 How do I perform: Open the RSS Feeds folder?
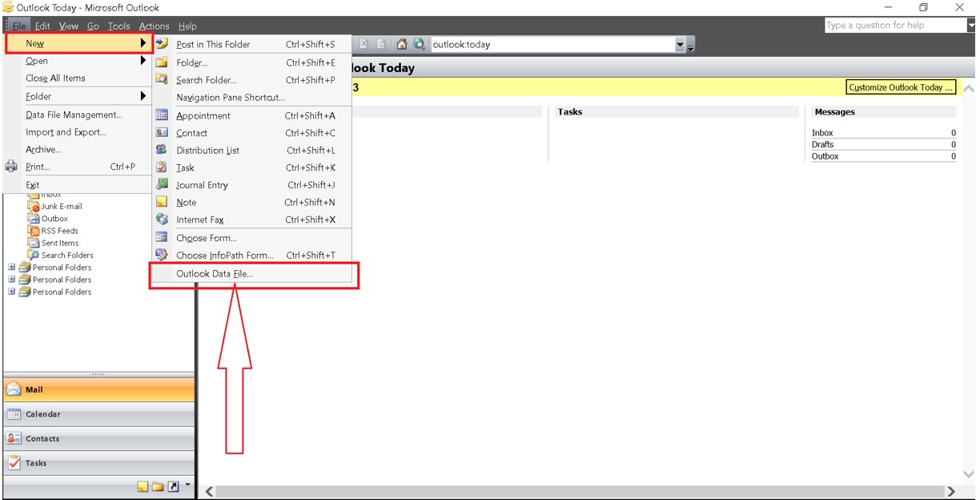coord(59,231)
